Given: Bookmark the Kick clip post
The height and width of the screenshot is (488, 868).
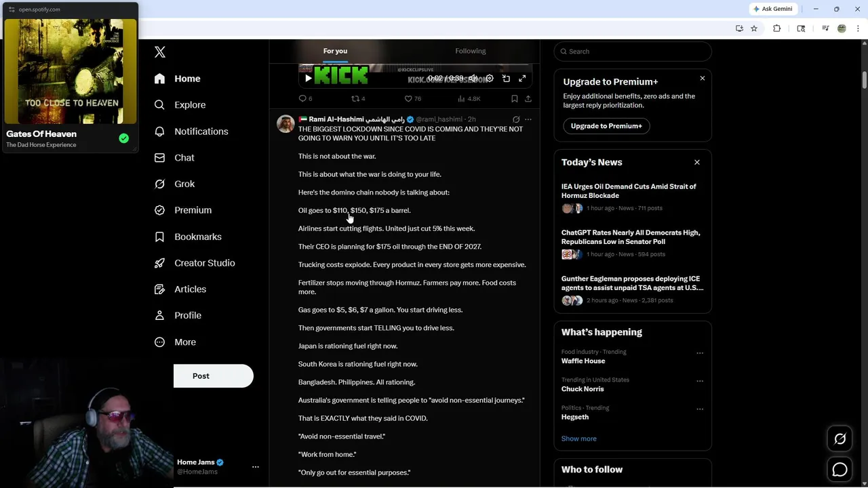Looking at the screenshot, I should coord(514,98).
